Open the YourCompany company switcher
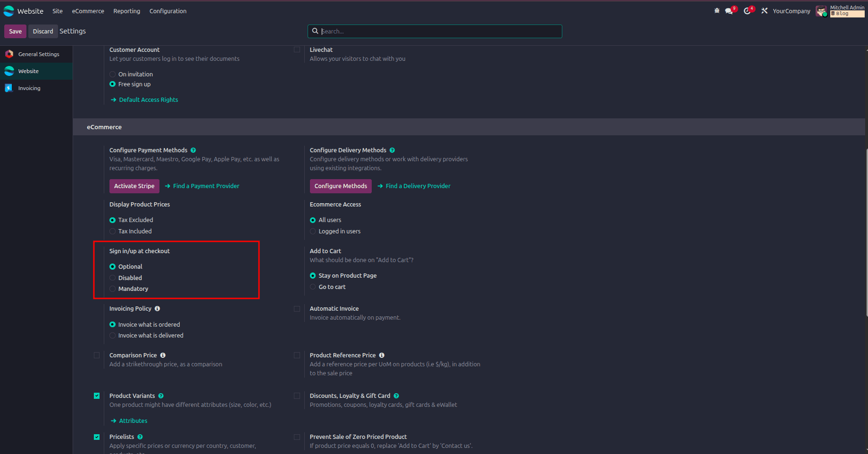 [x=792, y=11]
